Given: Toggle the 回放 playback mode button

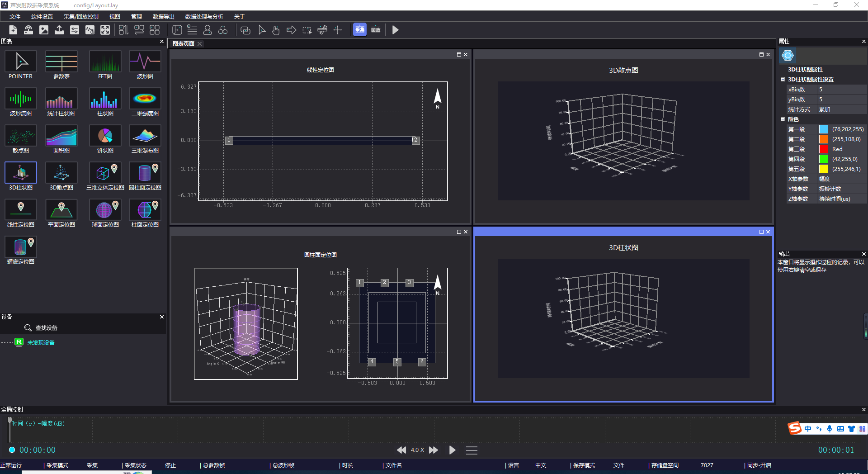Looking at the screenshot, I should [376, 30].
